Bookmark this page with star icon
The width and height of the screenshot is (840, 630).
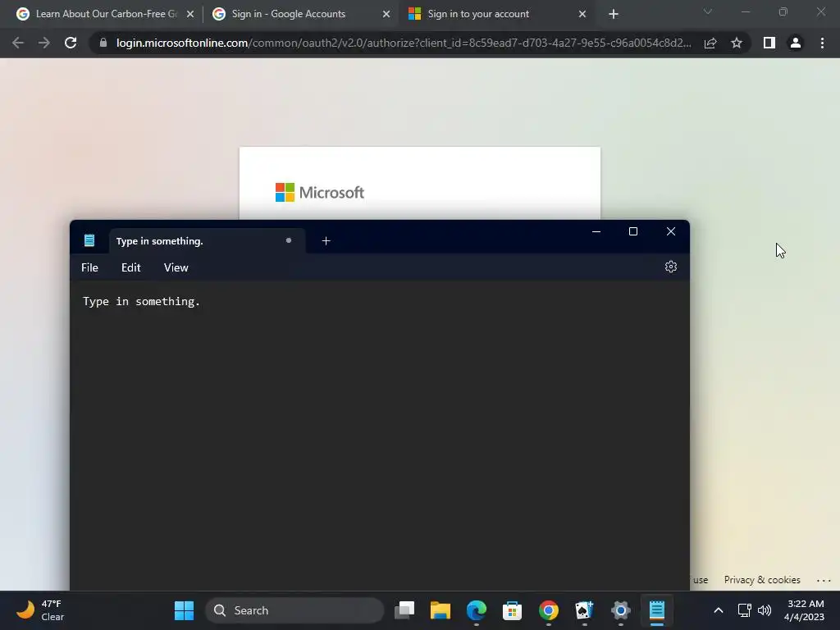[x=737, y=43]
